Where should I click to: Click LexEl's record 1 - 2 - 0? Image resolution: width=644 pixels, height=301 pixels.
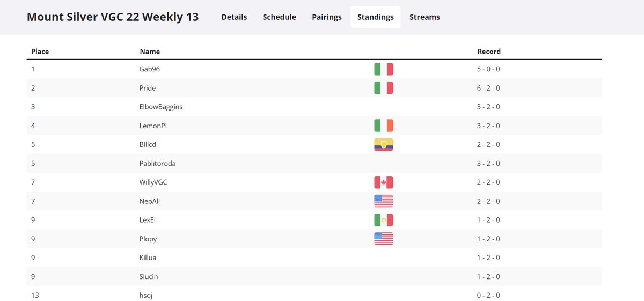coord(488,220)
